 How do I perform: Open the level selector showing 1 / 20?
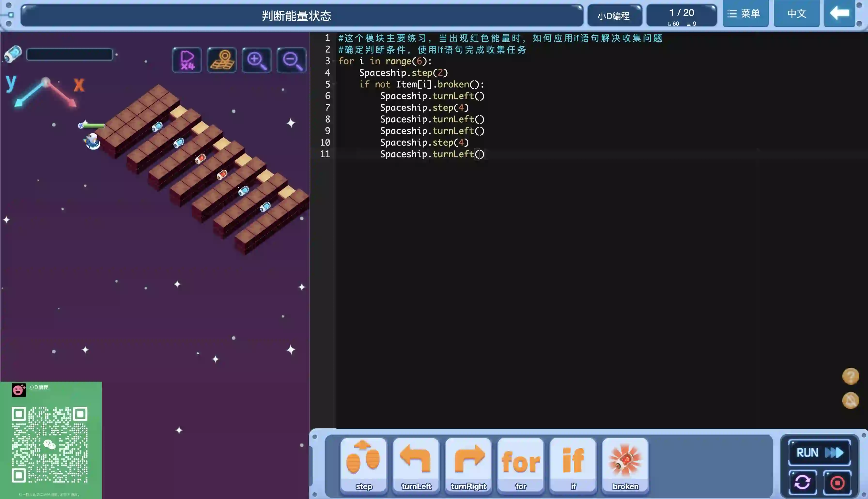click(681, 16)
